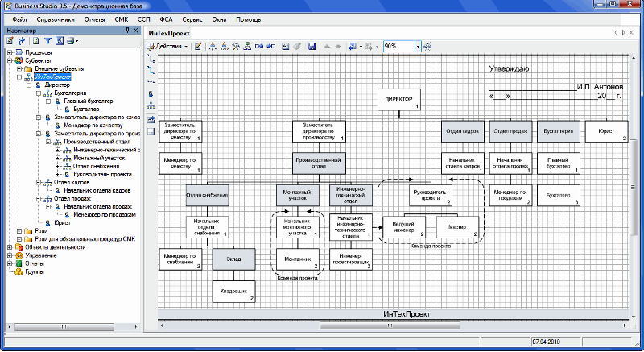This screenshot has height=352, width=644.
Task: Click the fit-to-window icon right of zoom box
Action: tap(427, 47)
